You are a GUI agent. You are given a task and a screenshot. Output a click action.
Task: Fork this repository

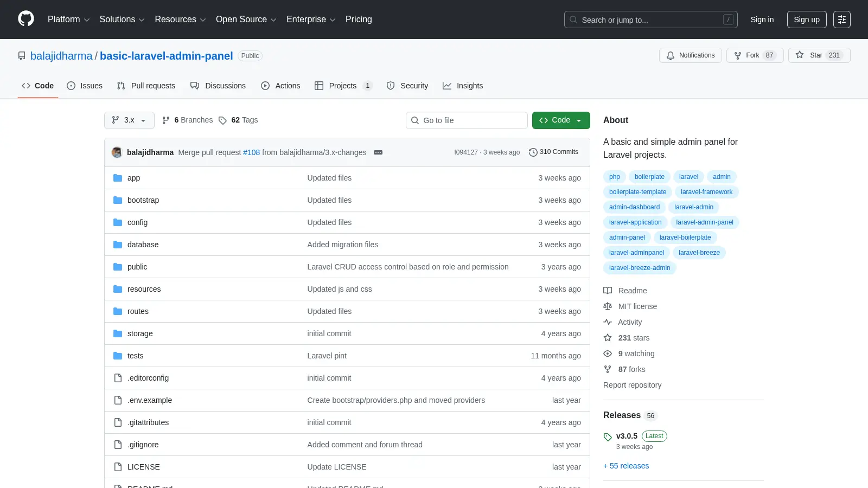coord(755,55)
